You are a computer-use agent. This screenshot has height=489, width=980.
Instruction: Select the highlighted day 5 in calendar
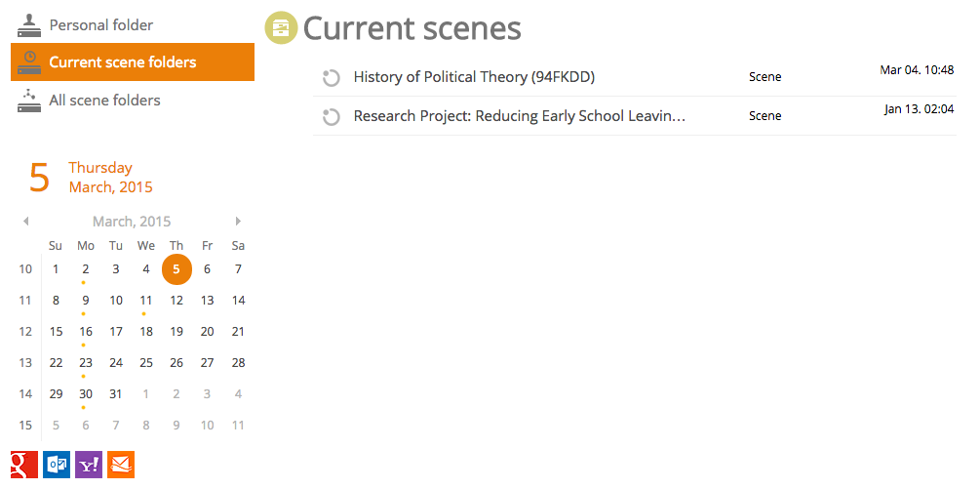tap(176, 269)
